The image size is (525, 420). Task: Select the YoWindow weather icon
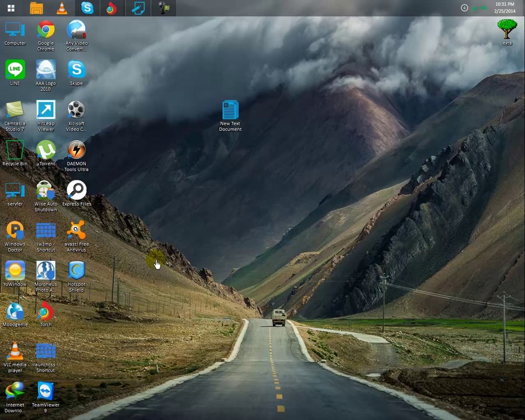point(15,274)
